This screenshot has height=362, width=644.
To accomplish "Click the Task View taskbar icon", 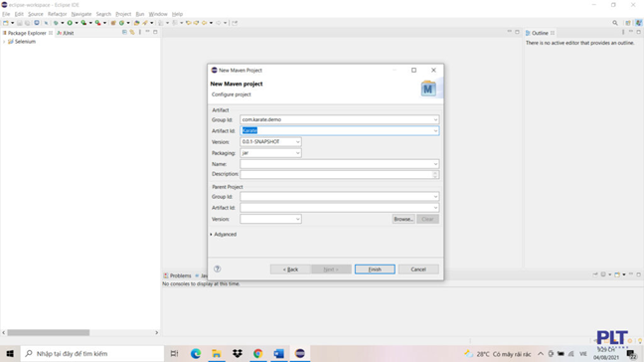I will [174, 353].
